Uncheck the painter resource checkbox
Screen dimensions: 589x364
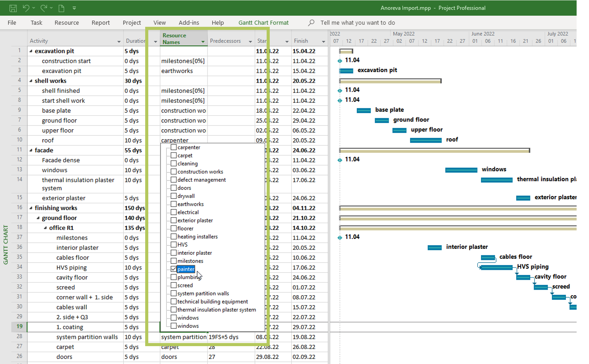click(174, 269)
